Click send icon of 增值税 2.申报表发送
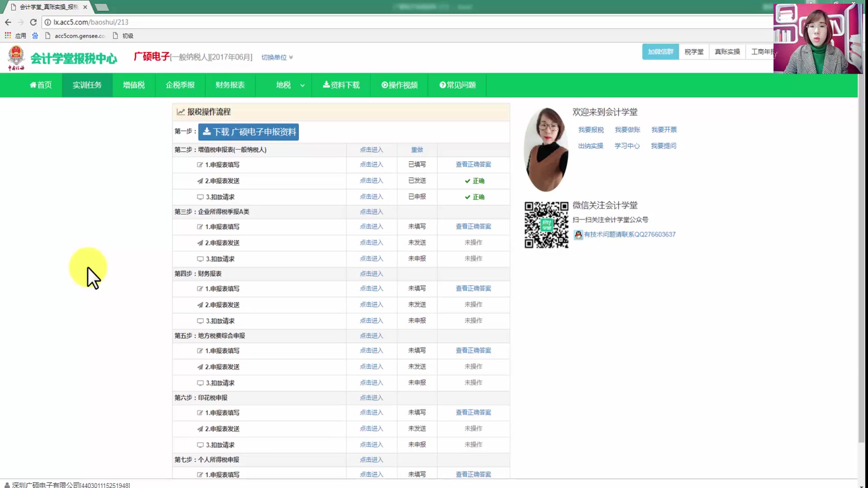The width and height of the screenshot is (868, 488). click(200, 181)
